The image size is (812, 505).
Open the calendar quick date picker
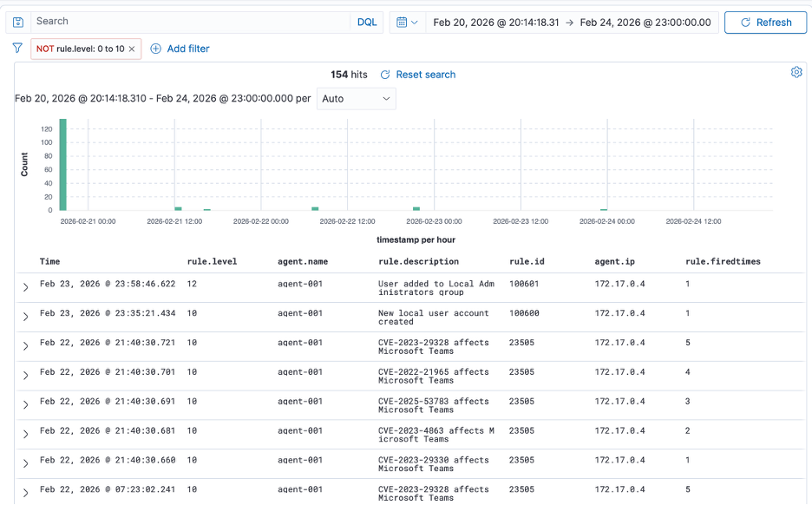click(407, 23)
